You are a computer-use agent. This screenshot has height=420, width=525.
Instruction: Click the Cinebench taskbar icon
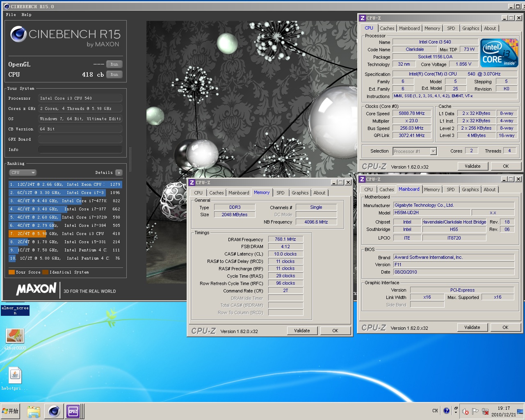(x=54, y=411)
